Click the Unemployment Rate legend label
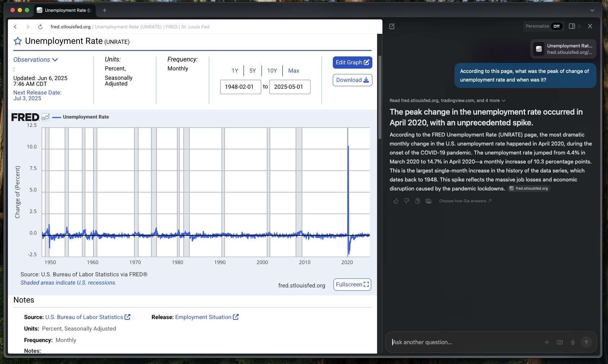The image size is (608, 364). tap(86, 117)
